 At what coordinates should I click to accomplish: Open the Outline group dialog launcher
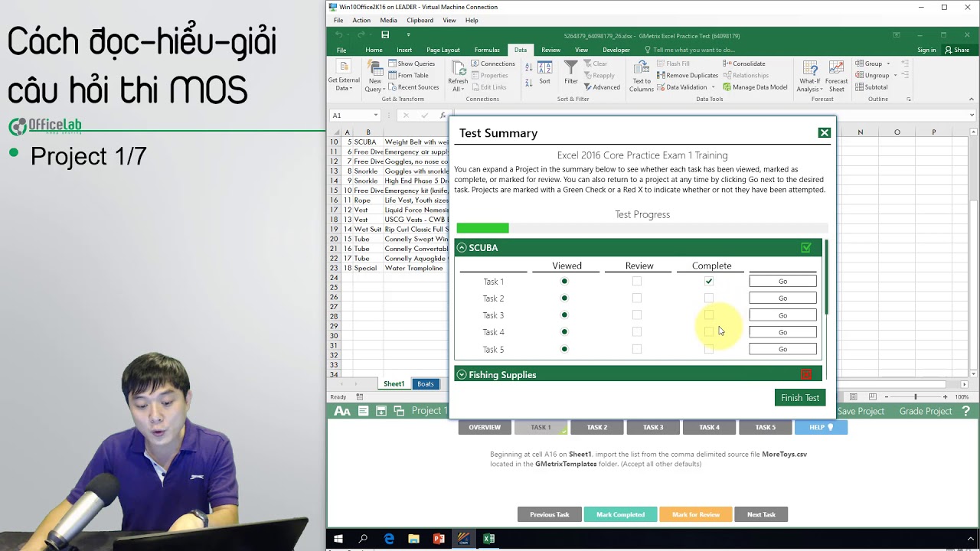click(909, 99)
